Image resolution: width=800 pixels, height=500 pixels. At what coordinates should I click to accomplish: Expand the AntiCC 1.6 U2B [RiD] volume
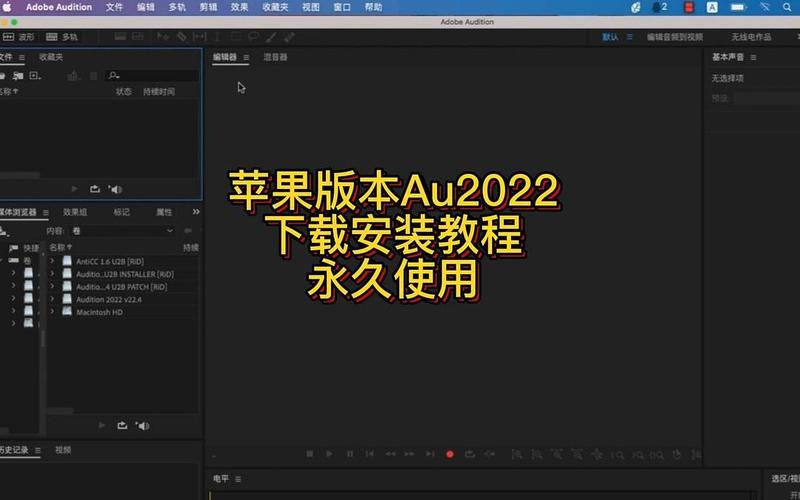(52, 261)
